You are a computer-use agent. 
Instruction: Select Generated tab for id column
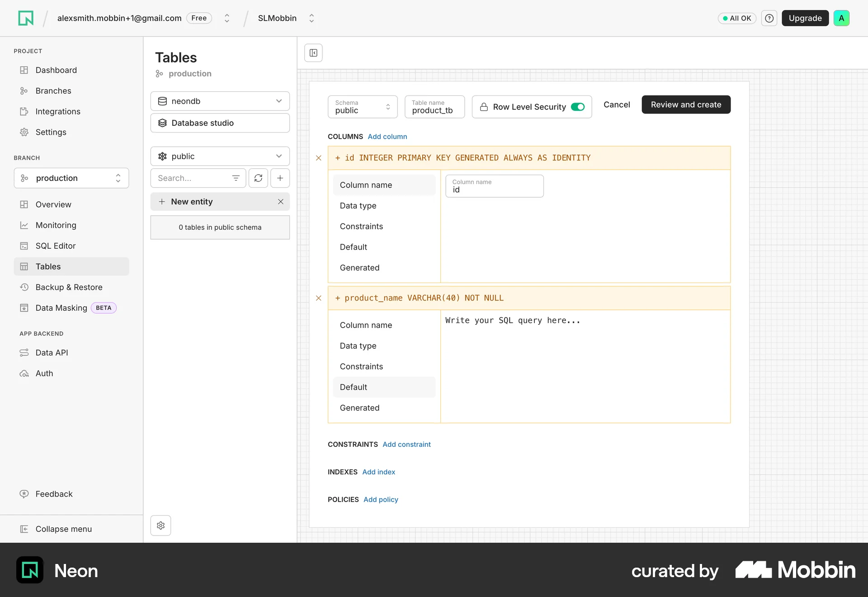tap(384, 268)
